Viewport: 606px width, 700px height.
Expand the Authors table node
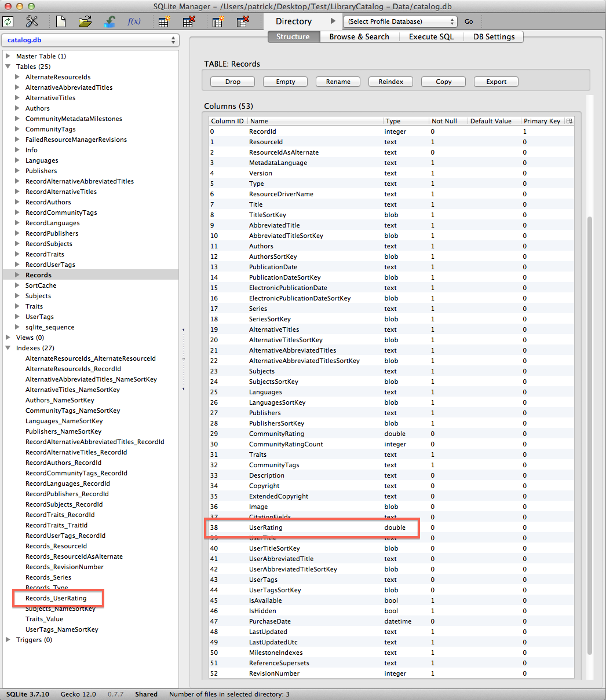pos(17,108)
